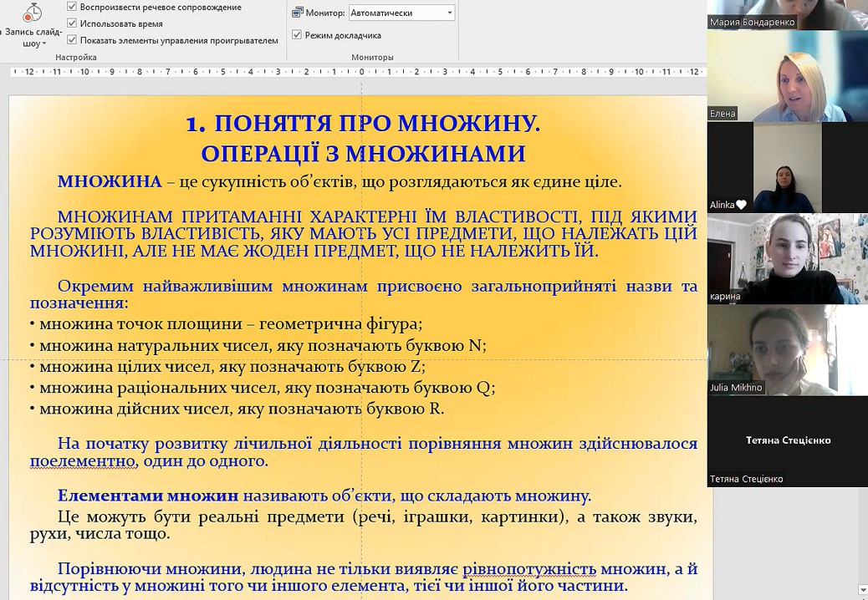868x600 pixels.
Task: Toggle Использовать время checkbox
Action: [x=71, y=23]
